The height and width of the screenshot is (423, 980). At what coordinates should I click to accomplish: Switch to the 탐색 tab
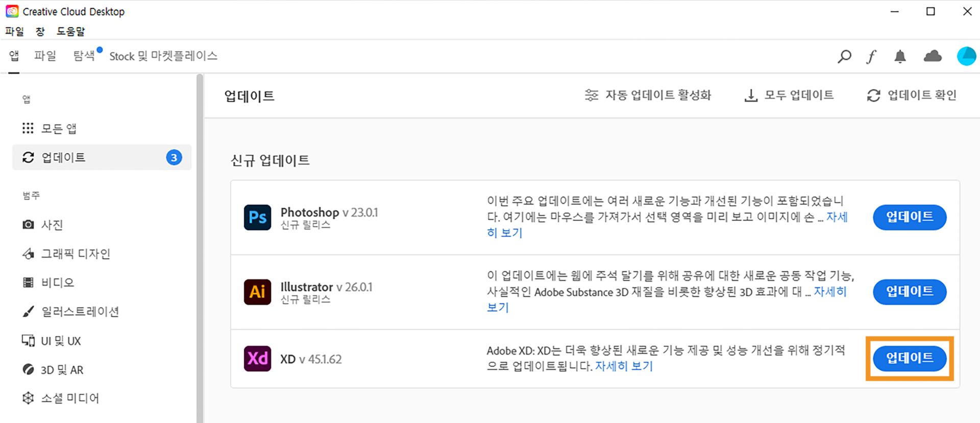pyautogui.click(x=84, y=56)
